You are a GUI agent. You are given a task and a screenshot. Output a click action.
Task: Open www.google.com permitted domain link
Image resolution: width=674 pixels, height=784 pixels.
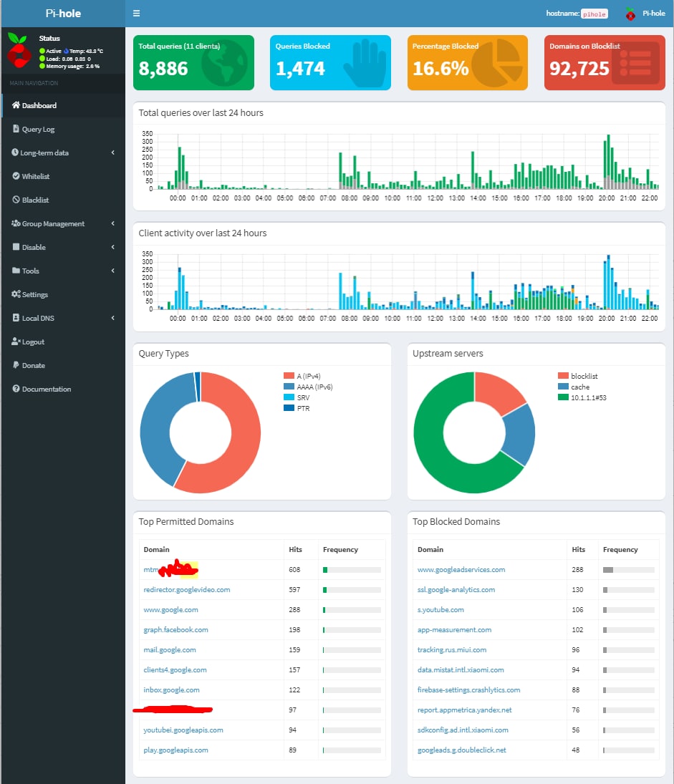tap(170, 609)
